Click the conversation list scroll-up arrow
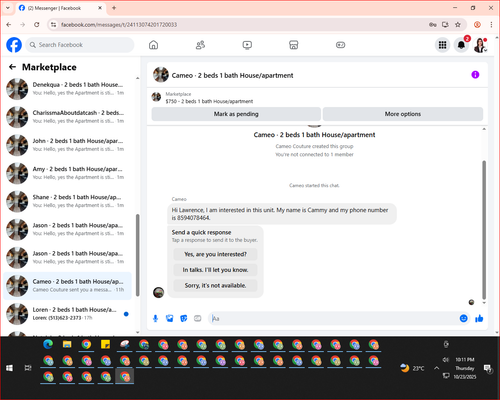Image resolution: width=500 pixels, height=400 pixels. point(137,78)
